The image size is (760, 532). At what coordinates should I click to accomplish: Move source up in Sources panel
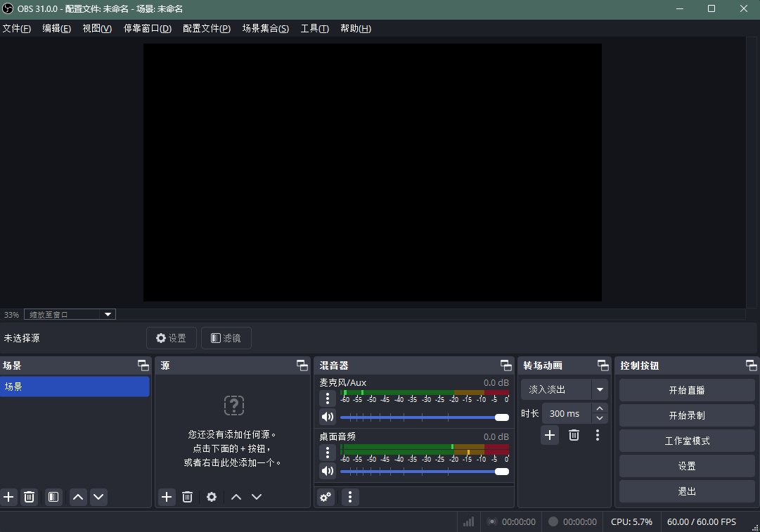236,497
